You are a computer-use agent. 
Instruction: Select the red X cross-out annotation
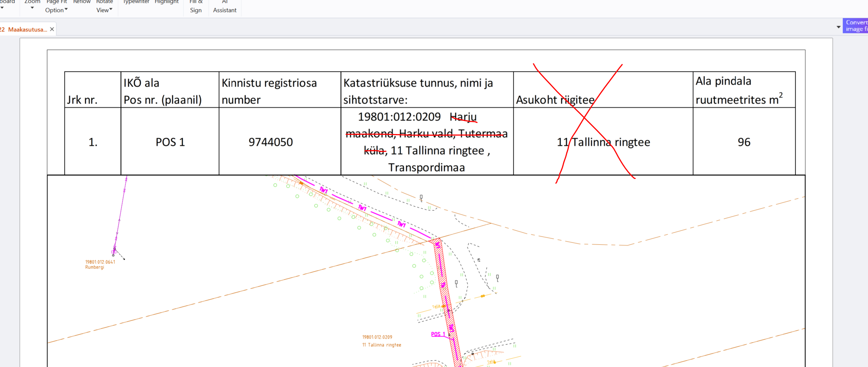(x=584, y=118)
